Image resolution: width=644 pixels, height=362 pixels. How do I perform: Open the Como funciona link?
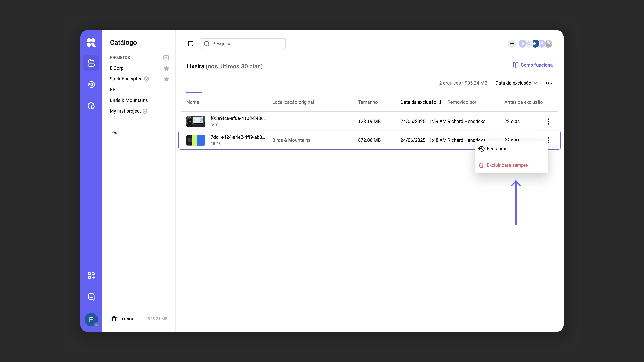[x=533, y=65]
